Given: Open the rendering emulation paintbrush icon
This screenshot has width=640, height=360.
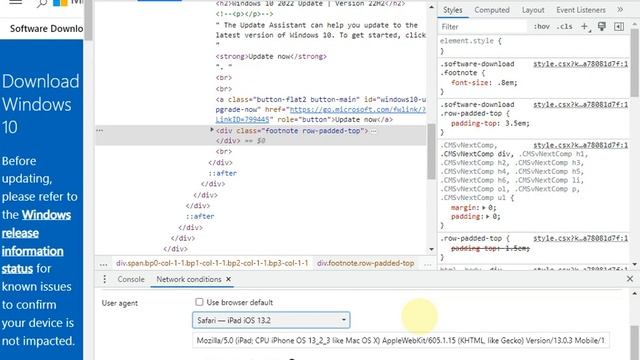Looking at the screenshot, I should pyautogui.click(x=602, y=27).
